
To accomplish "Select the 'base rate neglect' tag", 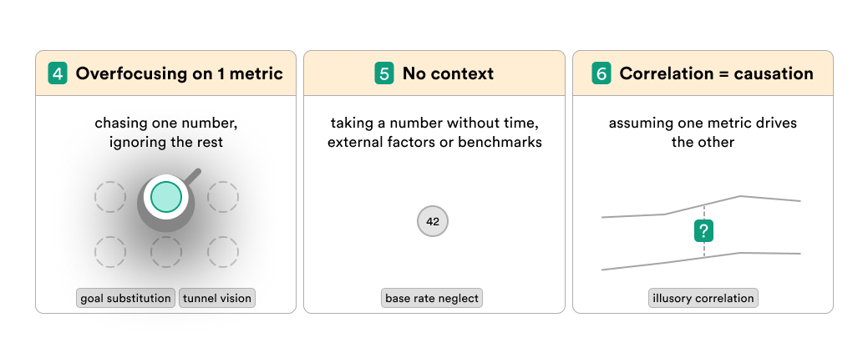I will (x=432, y=298).
